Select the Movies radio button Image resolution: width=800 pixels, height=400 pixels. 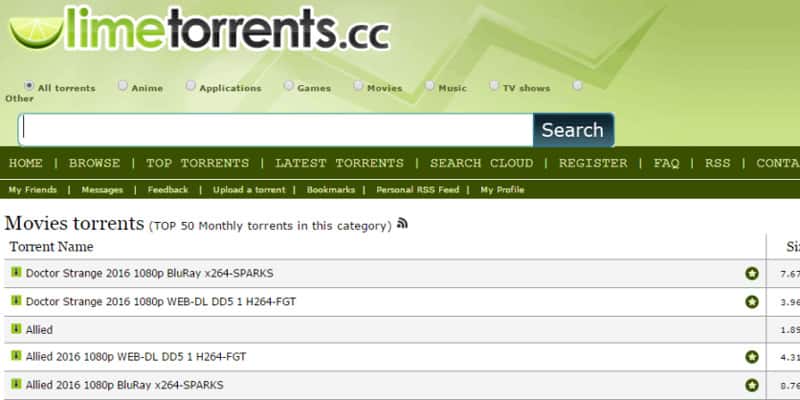click(358, 86)
